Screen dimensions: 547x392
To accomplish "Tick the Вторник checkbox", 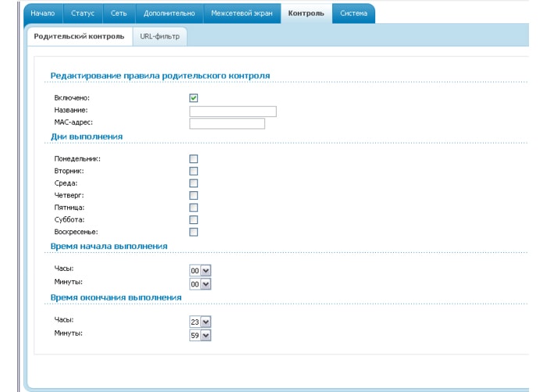I will pyautogui.click(x=194, y=171).
